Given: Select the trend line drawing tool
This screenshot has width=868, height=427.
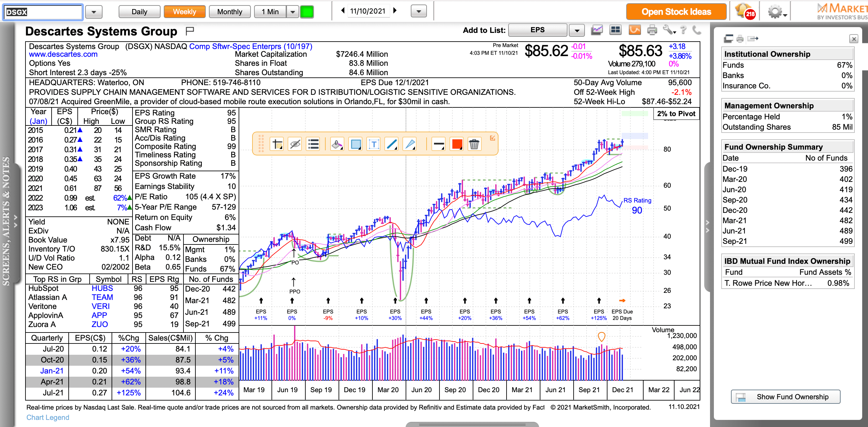Looking at the screenshot, I should [391, 144].
